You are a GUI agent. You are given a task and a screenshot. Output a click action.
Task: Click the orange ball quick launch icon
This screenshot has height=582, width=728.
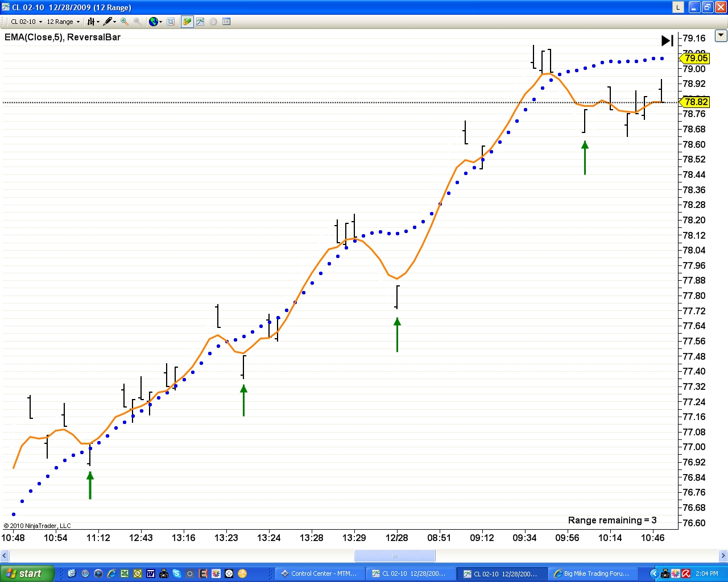(x=242, y=573)
